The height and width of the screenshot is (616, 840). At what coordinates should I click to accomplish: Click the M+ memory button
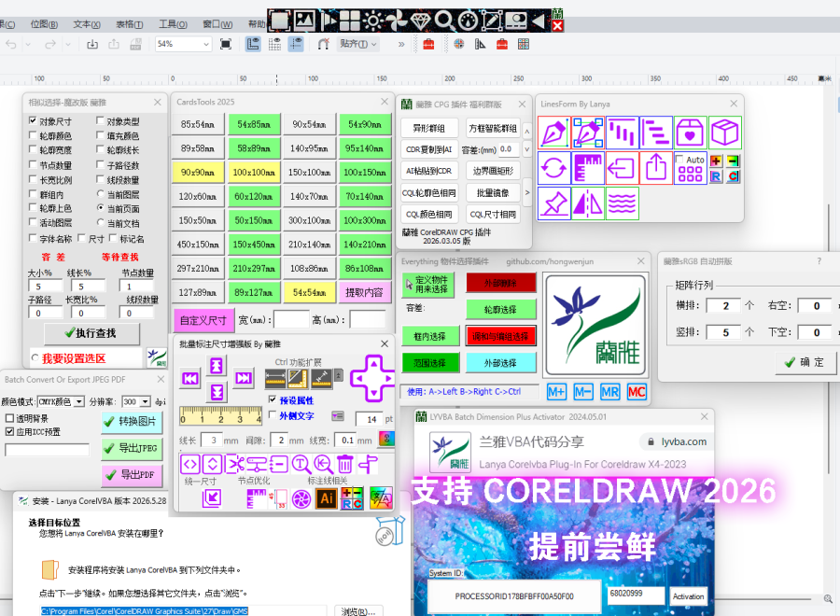click(556, 392)
